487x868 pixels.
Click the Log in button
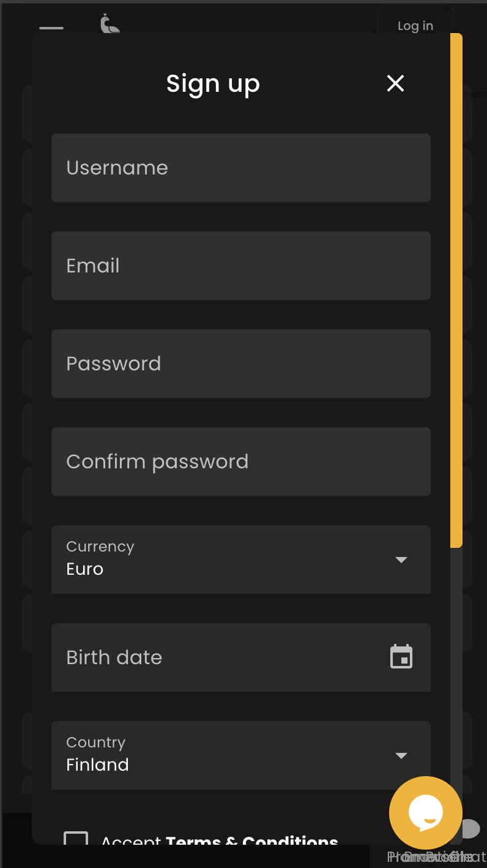415,26
